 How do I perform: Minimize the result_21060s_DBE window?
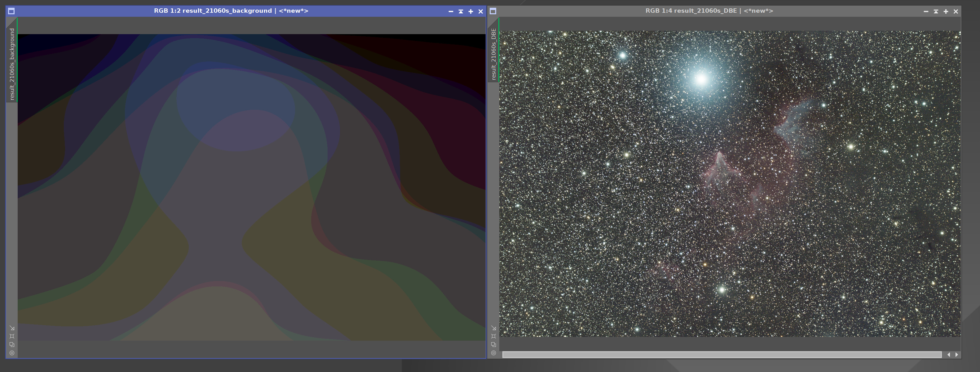(x=926, y=11)
